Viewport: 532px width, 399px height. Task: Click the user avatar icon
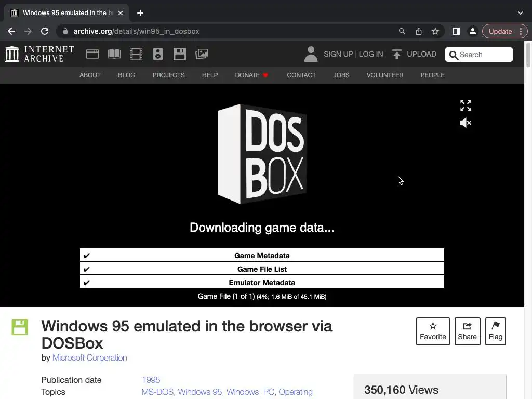point(311,54)
